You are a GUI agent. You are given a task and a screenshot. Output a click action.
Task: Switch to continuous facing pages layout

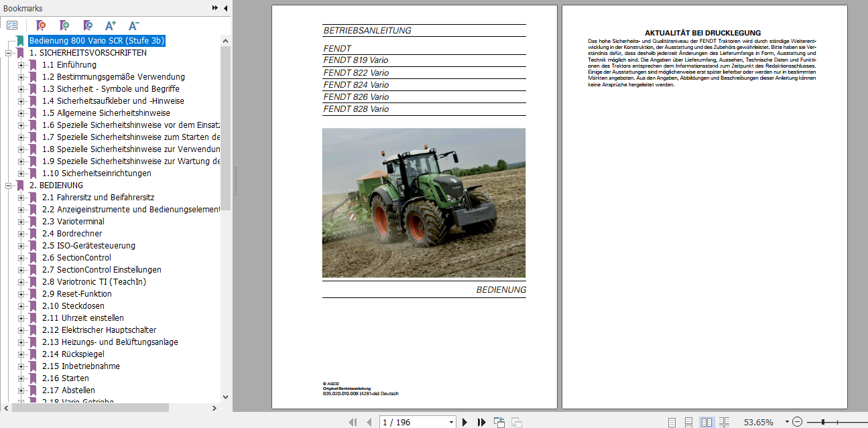(724, 422)
